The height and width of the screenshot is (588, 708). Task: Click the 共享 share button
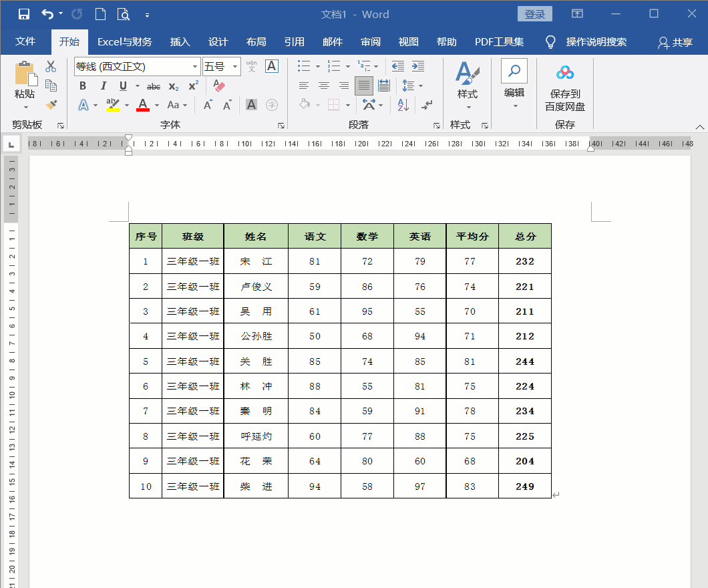tap(675, 42)
